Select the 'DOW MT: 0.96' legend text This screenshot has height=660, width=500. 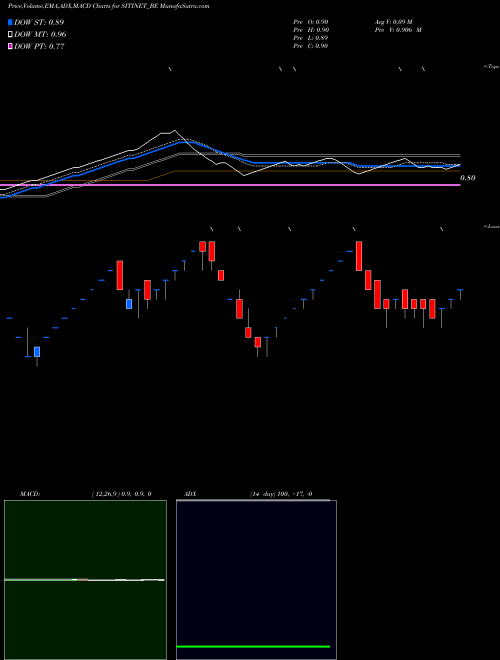40,35
